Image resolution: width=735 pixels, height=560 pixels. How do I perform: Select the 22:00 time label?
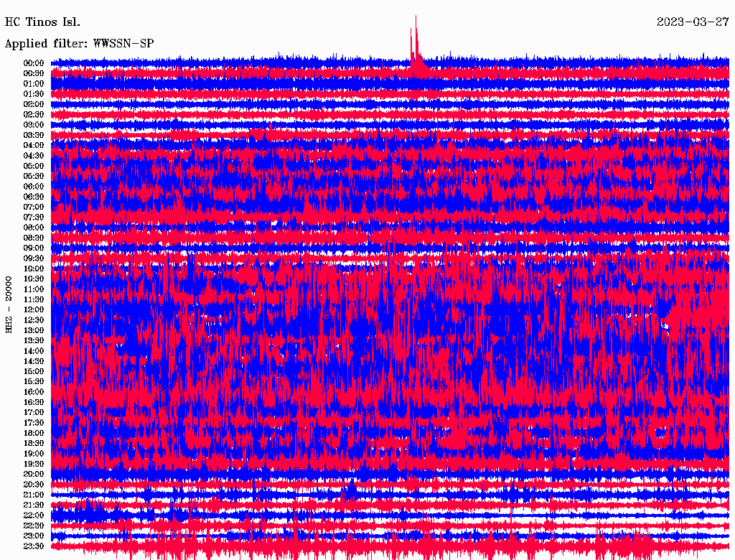tap(34, 515)
